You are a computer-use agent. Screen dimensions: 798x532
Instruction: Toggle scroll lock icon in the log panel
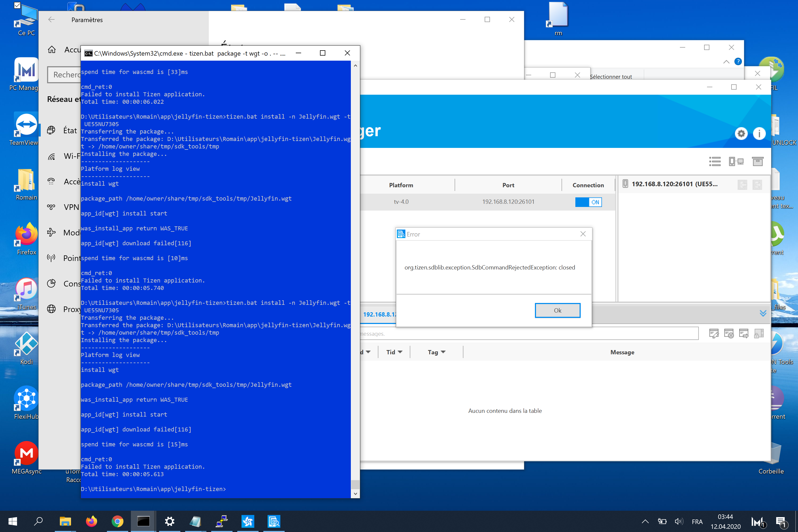pyautogui.click(x=759, y=333)
